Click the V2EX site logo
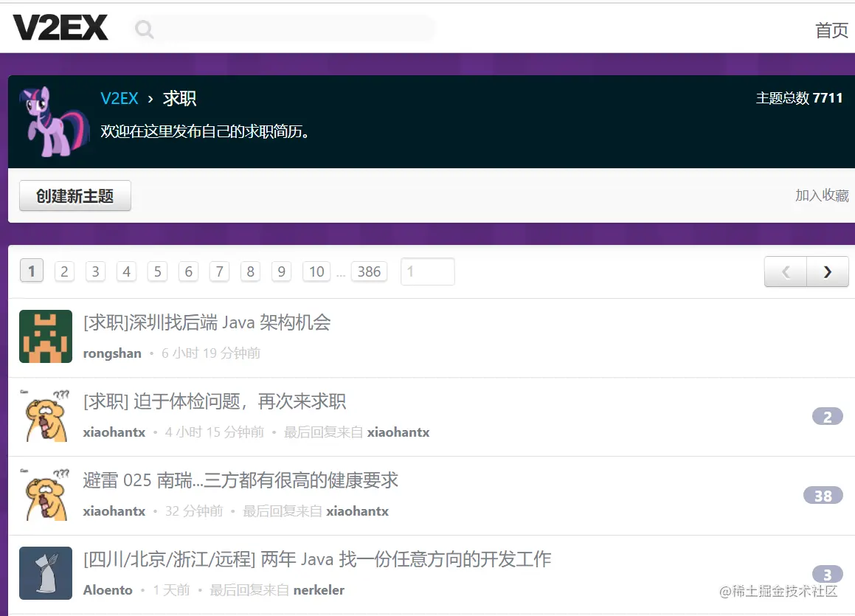The height and width of the screenshot is (616, 855). 59,27
